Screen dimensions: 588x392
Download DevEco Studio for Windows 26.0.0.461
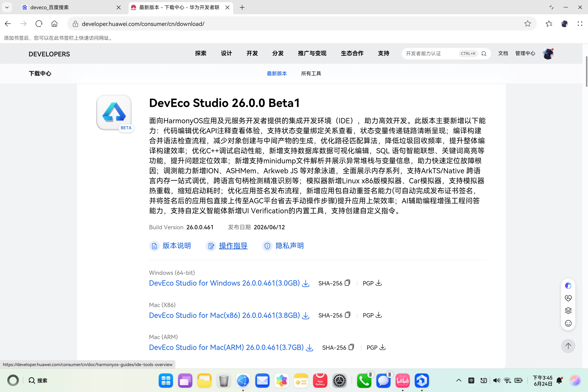229,283
